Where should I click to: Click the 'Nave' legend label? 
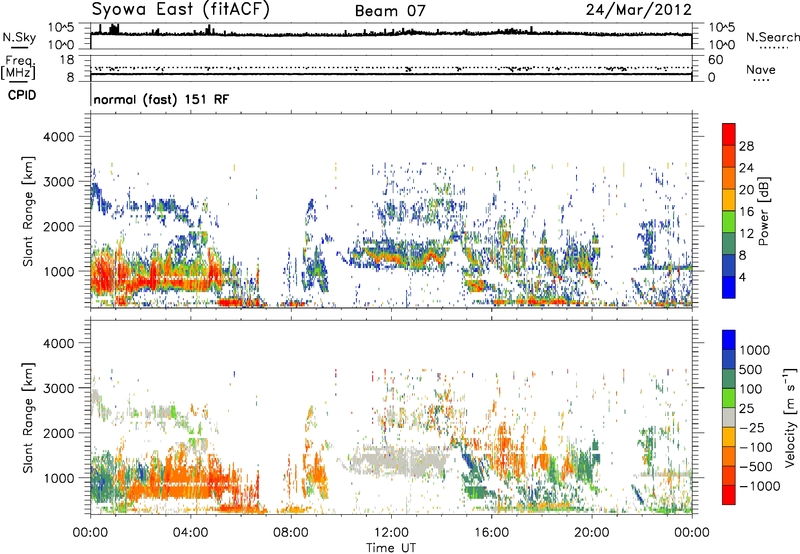(x=761, y=69)
